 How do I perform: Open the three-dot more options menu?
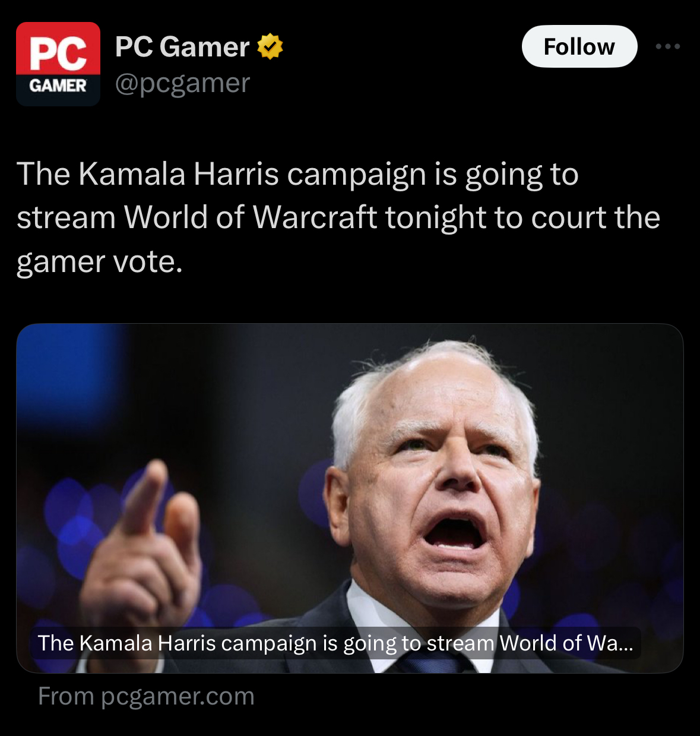click(668, 46)
